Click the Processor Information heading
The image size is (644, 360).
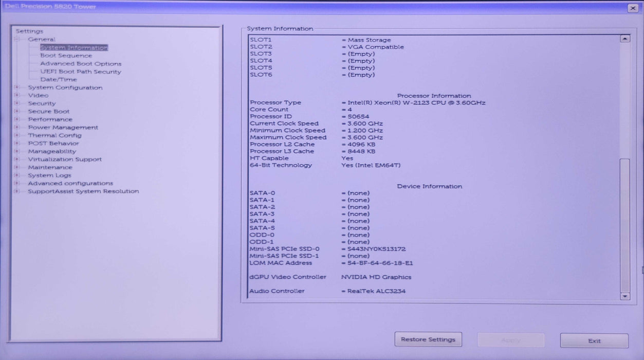pyautogui.click(x=434, y=96)
